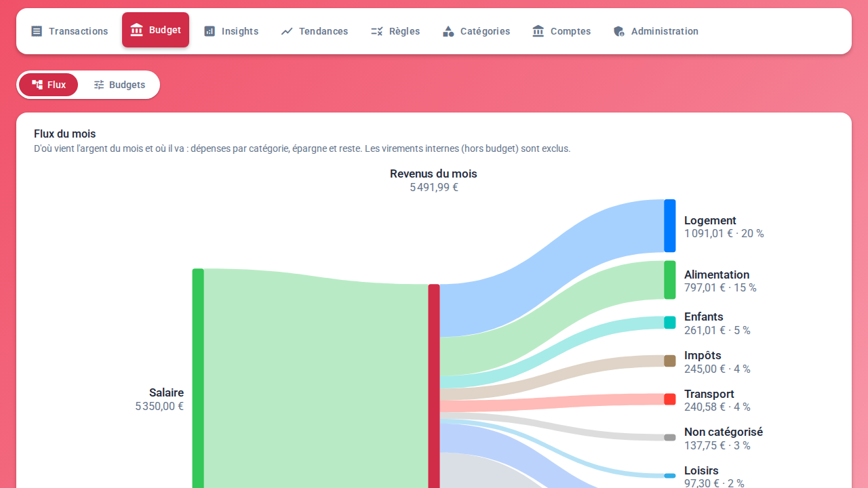The image size is (868, 488).
Task: Open Transactions via its list icon
Action: tap(37, 31)
